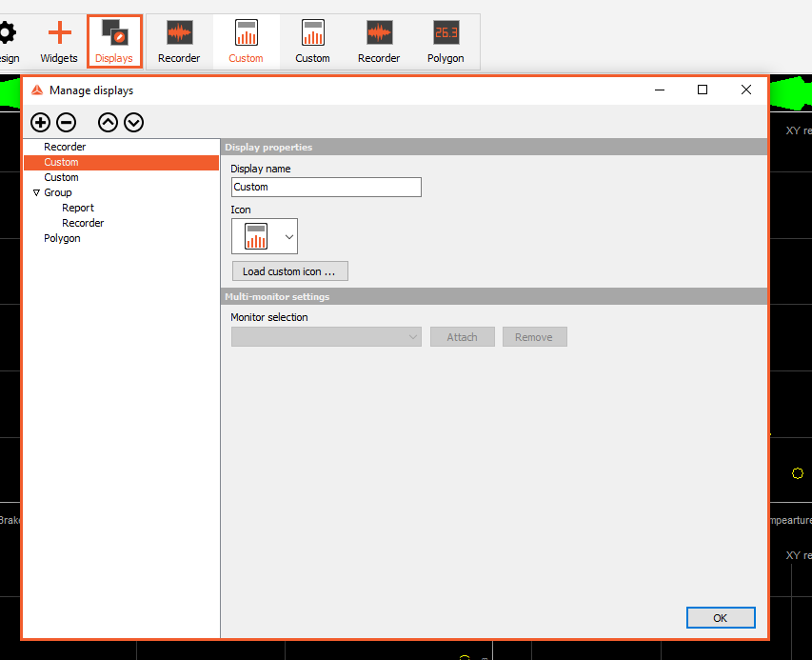Screen dimensions: 812x660
Task: Click the Remove monitor button
Action: (x=534, y=337)
